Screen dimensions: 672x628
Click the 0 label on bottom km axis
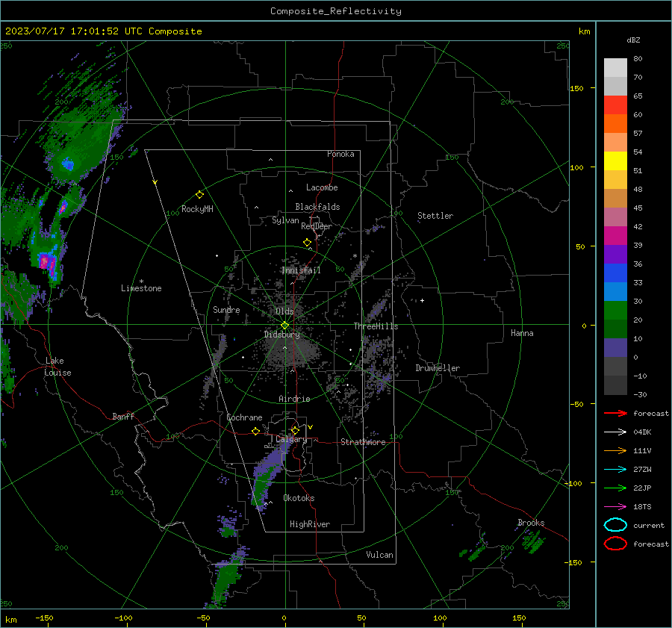coord(284,618)
